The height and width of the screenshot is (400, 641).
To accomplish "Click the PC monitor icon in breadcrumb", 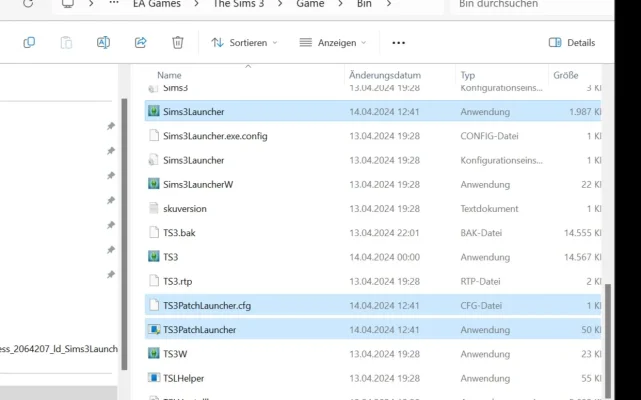I will pos(68,4).
